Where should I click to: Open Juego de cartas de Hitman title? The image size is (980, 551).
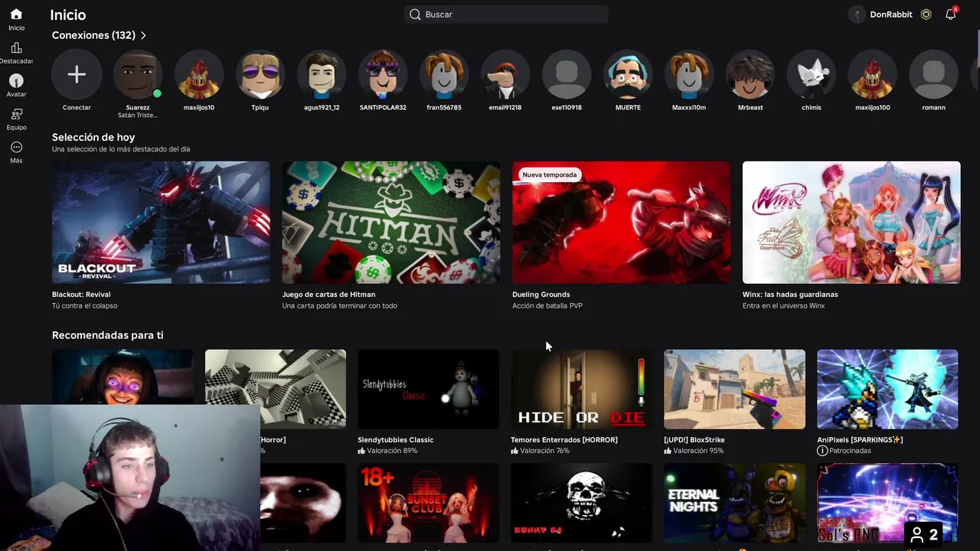tap(328, 295)
